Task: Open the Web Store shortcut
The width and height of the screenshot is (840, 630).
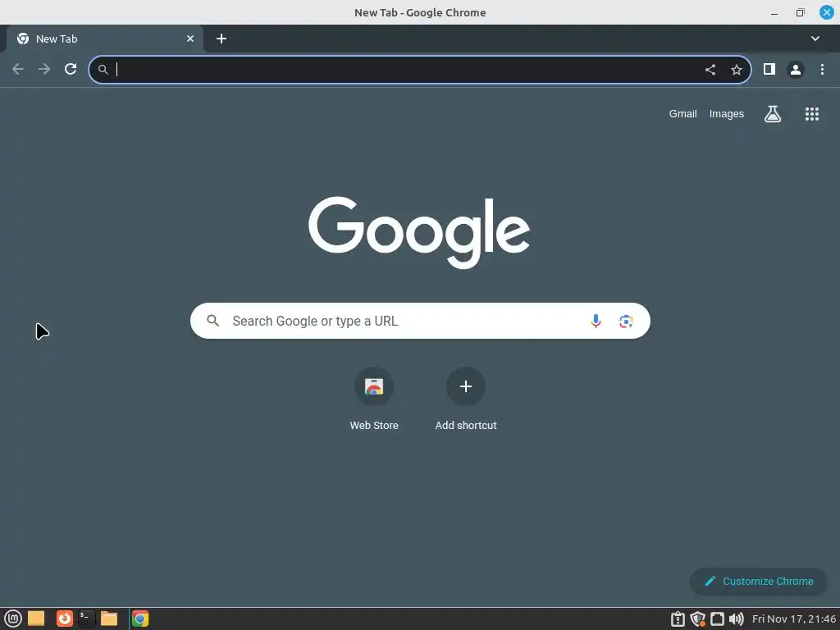Action: click(x=374, y=399)
